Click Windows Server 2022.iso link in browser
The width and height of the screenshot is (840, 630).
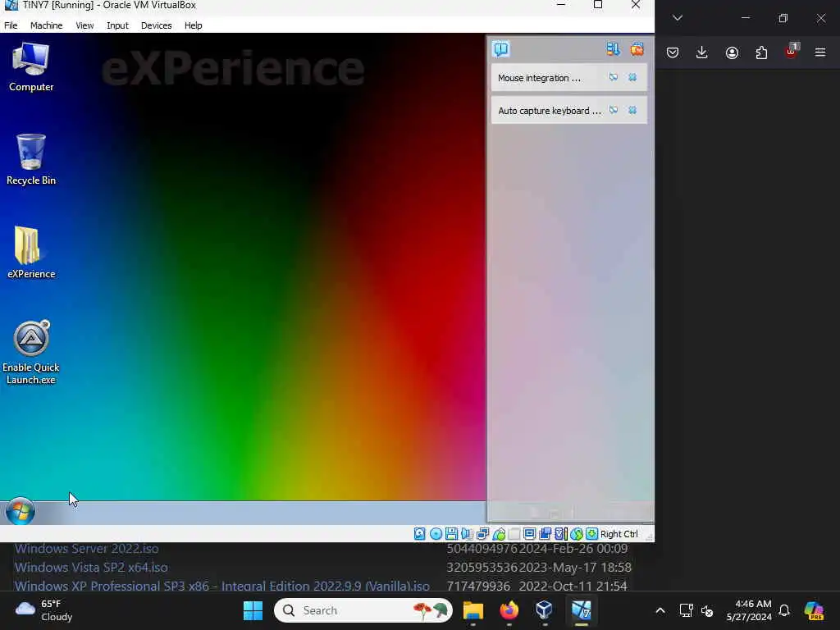pyautogui.click(x=86, y=549)
